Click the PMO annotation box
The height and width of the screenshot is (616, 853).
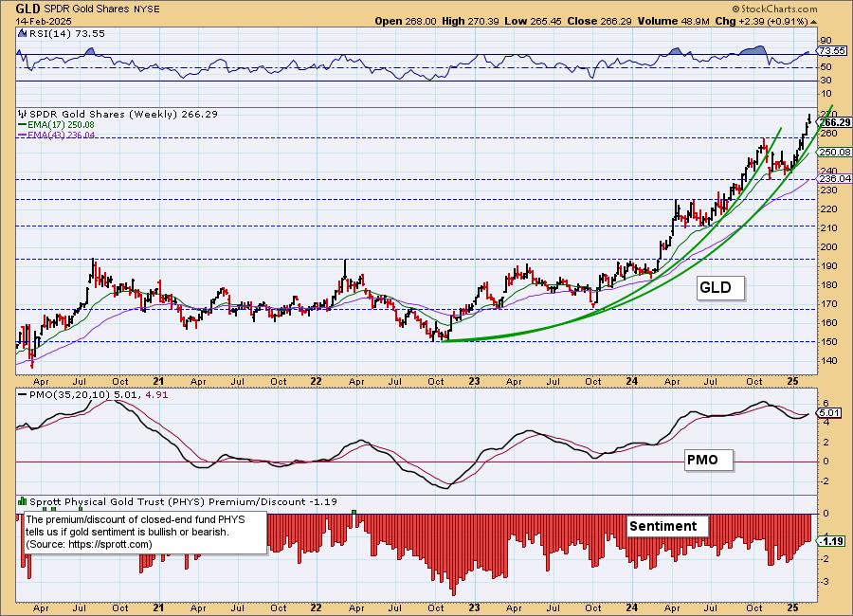(x=708, y=460)
